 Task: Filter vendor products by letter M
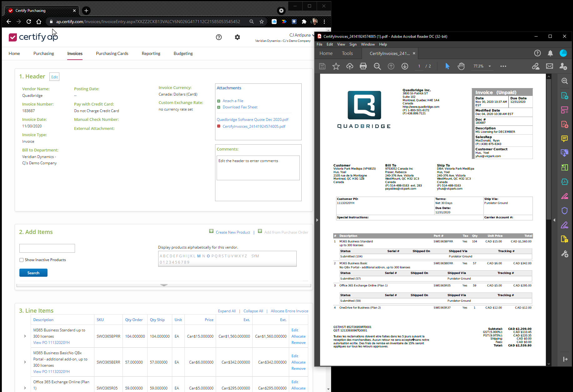point(199,256)
